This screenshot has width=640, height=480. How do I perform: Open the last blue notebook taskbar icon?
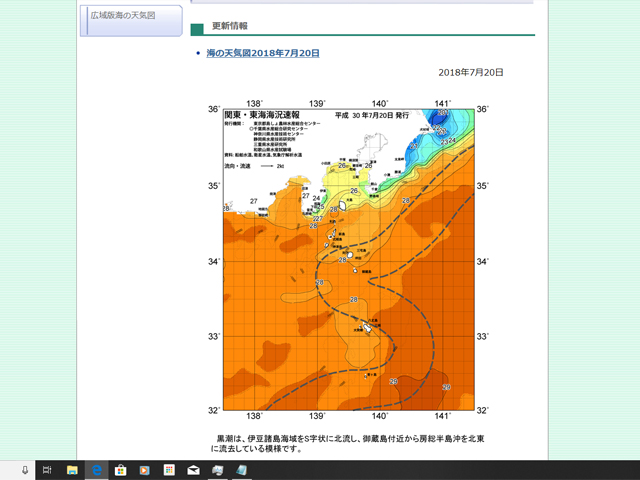pyautogui.click(x=242, y=469)
